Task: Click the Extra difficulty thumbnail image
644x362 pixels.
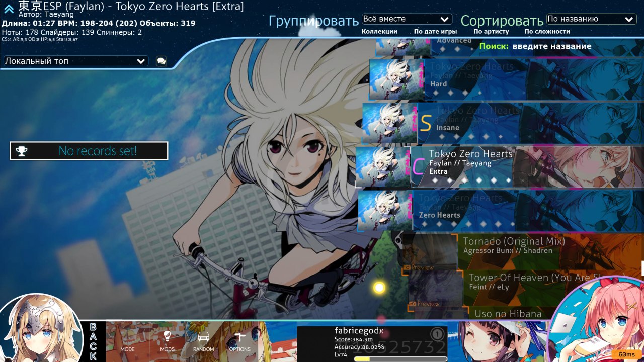Action: 383,167
